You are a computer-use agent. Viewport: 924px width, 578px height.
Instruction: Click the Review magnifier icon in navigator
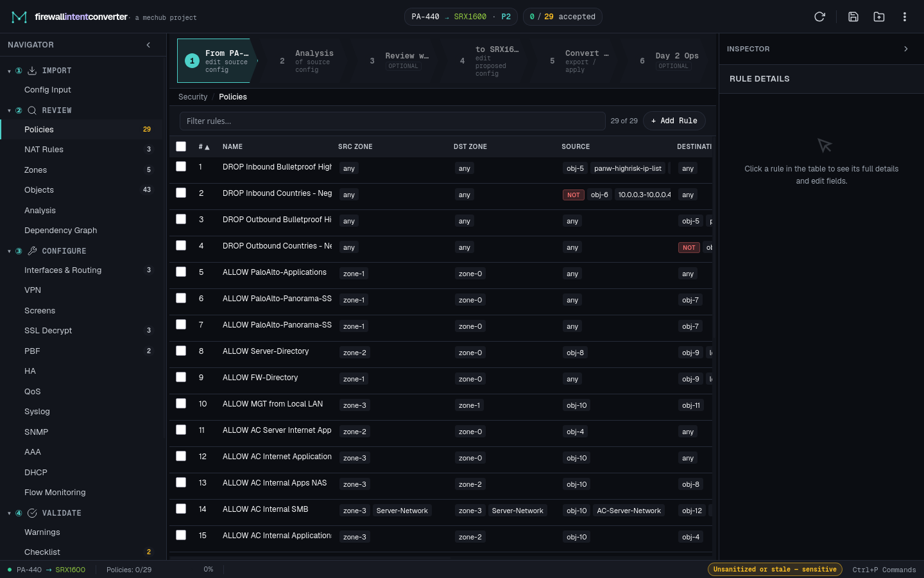click(x=32, y=110)
